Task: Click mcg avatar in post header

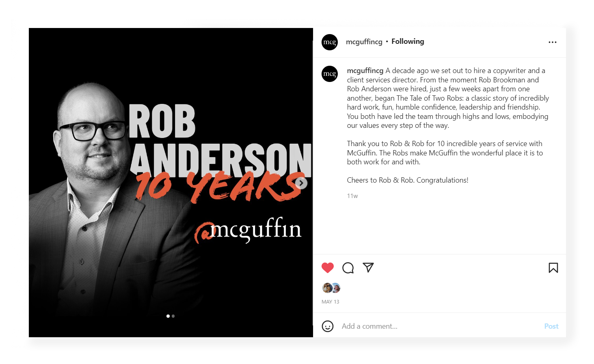Action: (x=330, y=42)
